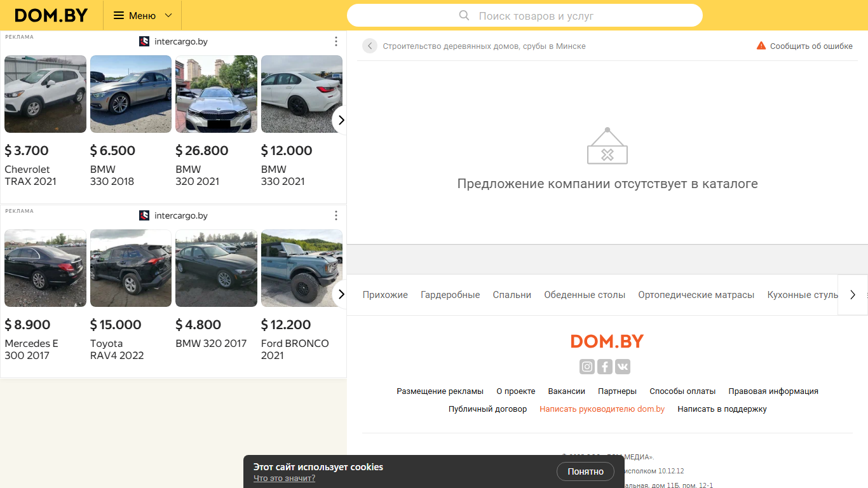Click the '$ 12.200' price
This screenshot has height=488, width=868.
[286, 325]
